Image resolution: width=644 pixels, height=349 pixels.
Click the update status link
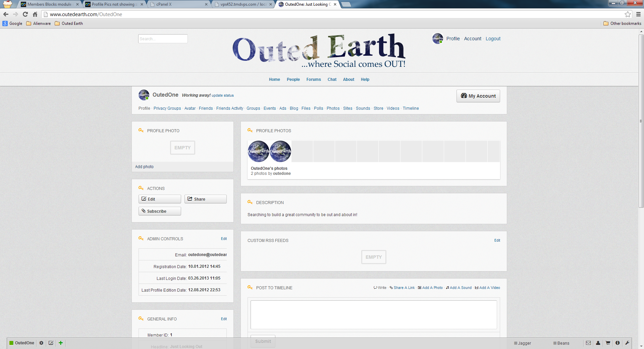(x=222, y=96)
